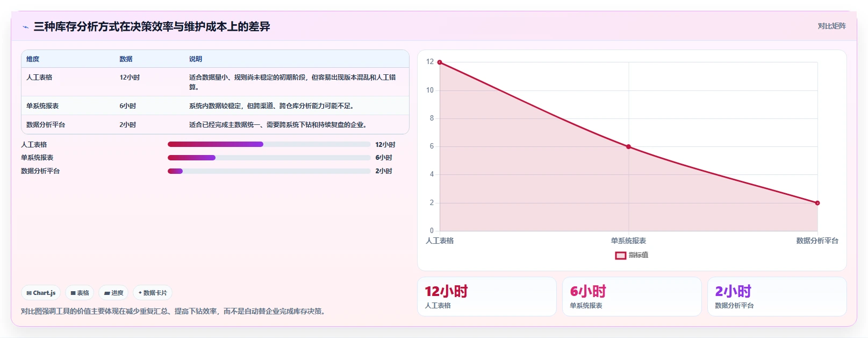
Task: Click the 维度 column header
Action: (x=33, y=59)
